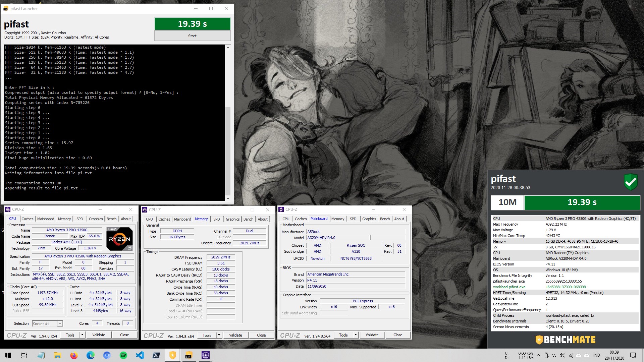
Task: Click the green checkmark shield in BenchMate
Action: [x=631, y=182]
